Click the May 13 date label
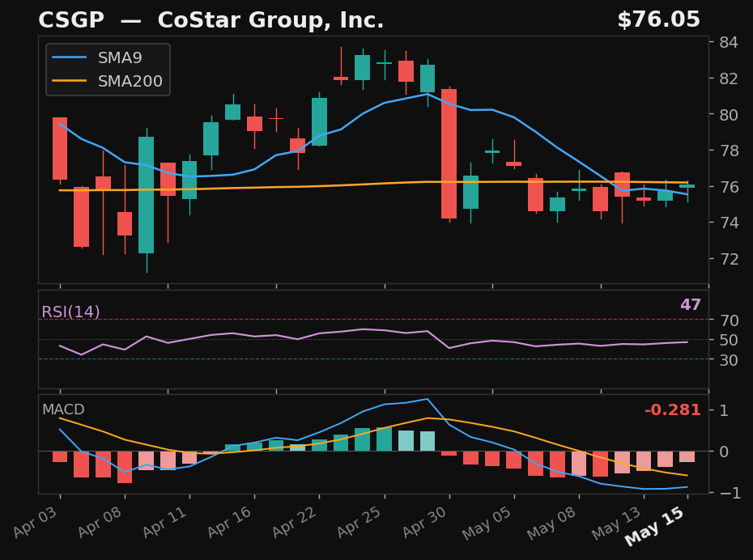753x560 pixels. coord(617,523)
